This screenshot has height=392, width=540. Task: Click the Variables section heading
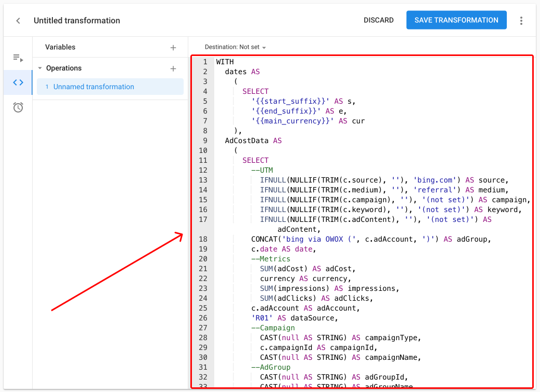coord(60,47)
